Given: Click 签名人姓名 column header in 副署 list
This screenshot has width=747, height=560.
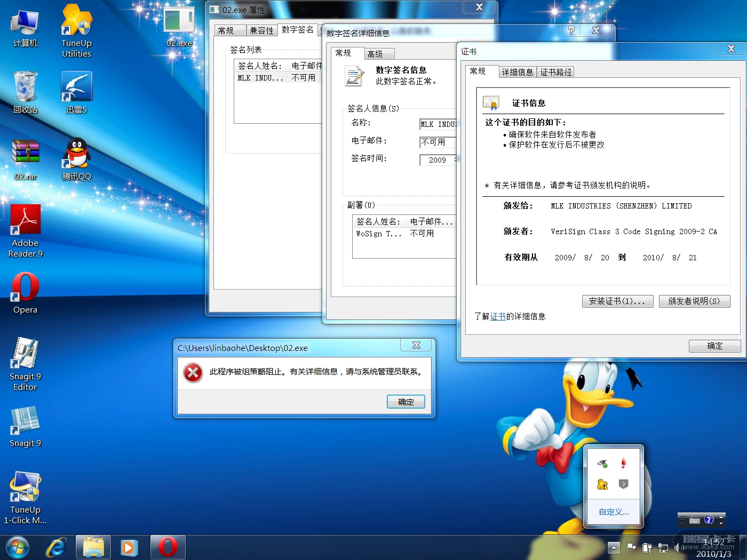Looking at the screenshot, I should point(379,221).
